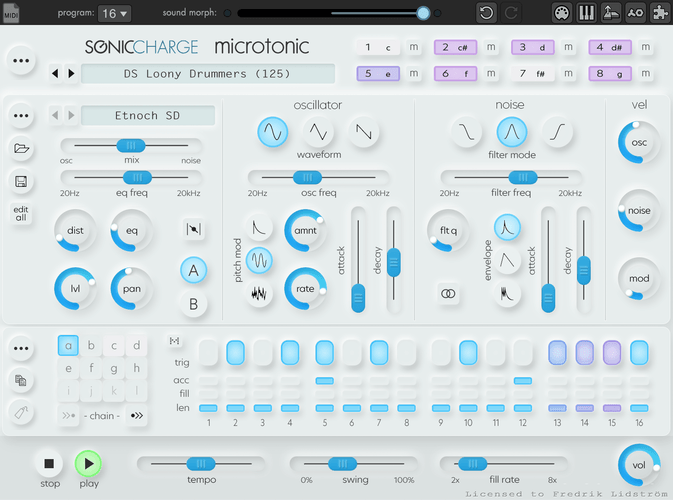Select drum channel 2 c#
The height and width of the screenshot is (500, 673).
point(455,47)
